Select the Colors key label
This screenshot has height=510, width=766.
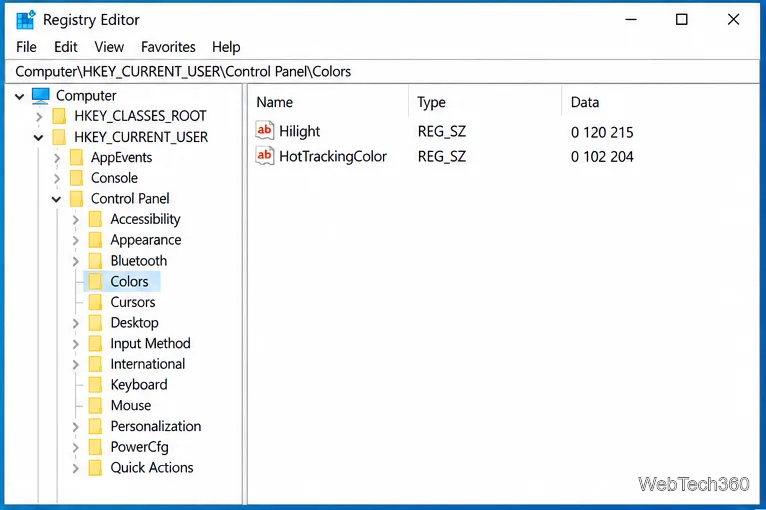129,281
